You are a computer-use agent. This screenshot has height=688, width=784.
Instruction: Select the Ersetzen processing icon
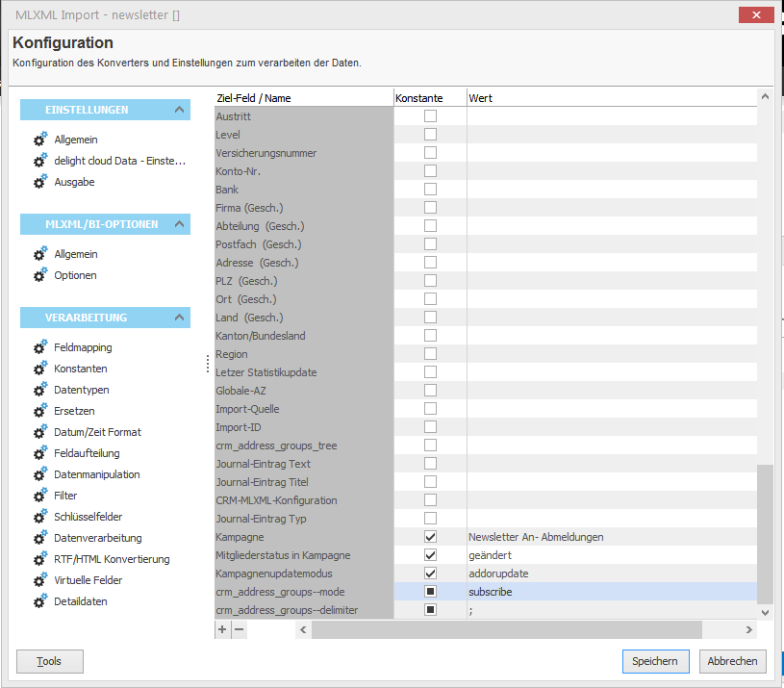tap(38, 411)
